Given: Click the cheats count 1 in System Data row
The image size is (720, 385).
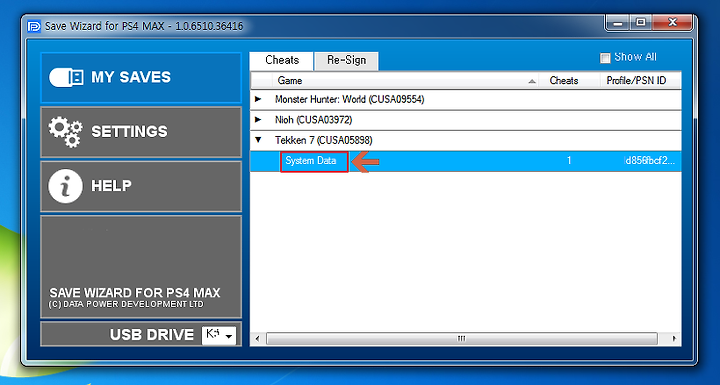Looking at the screenshot, I should [569, 161].
